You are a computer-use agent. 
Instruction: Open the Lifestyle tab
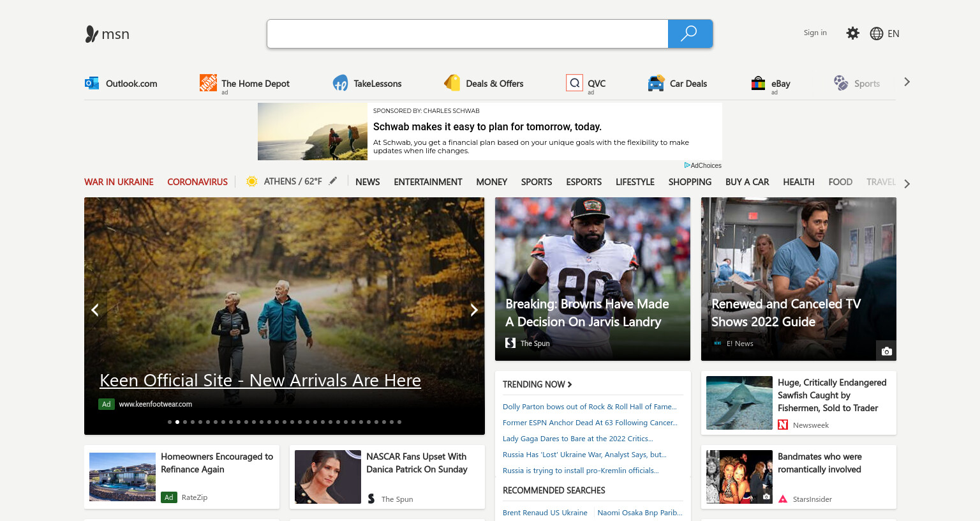click(635, 182)
